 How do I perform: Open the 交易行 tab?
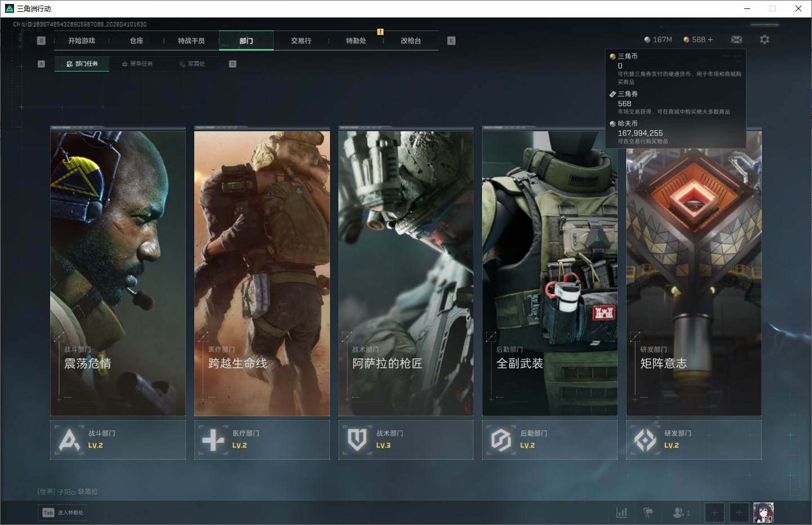coord(301,41)
